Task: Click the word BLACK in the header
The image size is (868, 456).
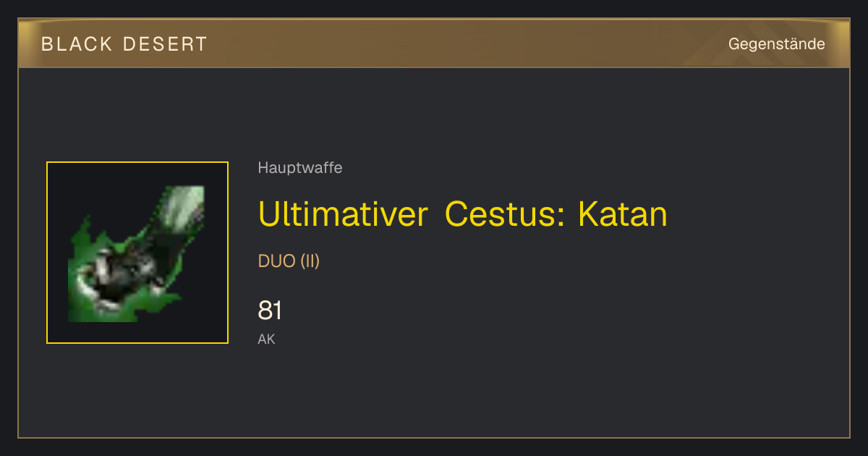Action: 77,44
